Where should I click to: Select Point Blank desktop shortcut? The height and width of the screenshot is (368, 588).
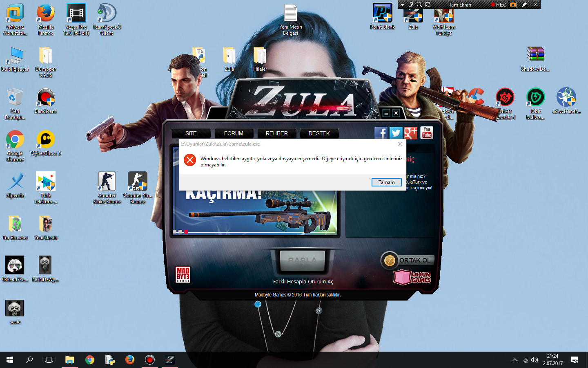click(x=383, y=16)
